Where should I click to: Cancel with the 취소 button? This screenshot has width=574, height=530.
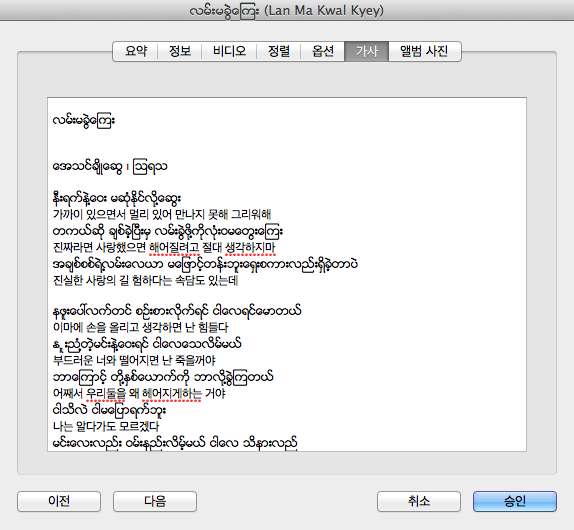419,501
